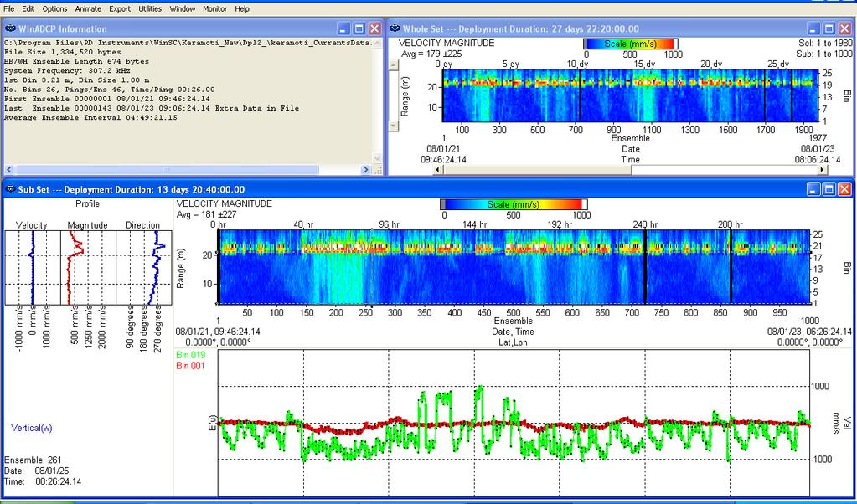Click the Bin 019 legend label
The height and width of the screenshot is (504, 857).
pyautogui.click(x=190, y=356)
